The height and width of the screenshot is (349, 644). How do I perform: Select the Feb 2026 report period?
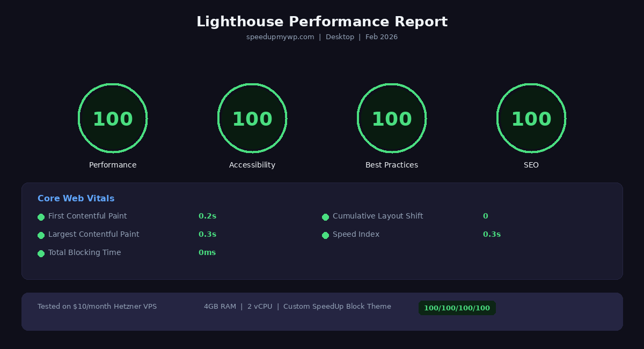(381, 37)
